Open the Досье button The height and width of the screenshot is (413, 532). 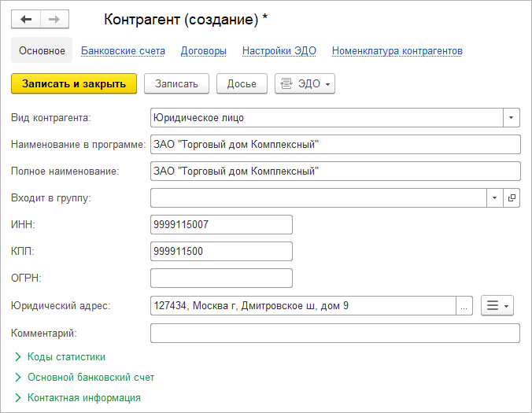coord(242,83)
